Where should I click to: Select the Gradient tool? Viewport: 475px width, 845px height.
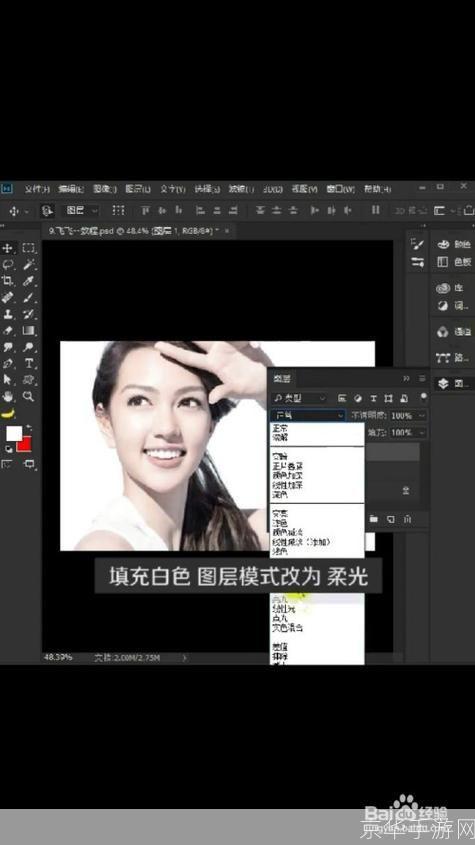[29, 330]
